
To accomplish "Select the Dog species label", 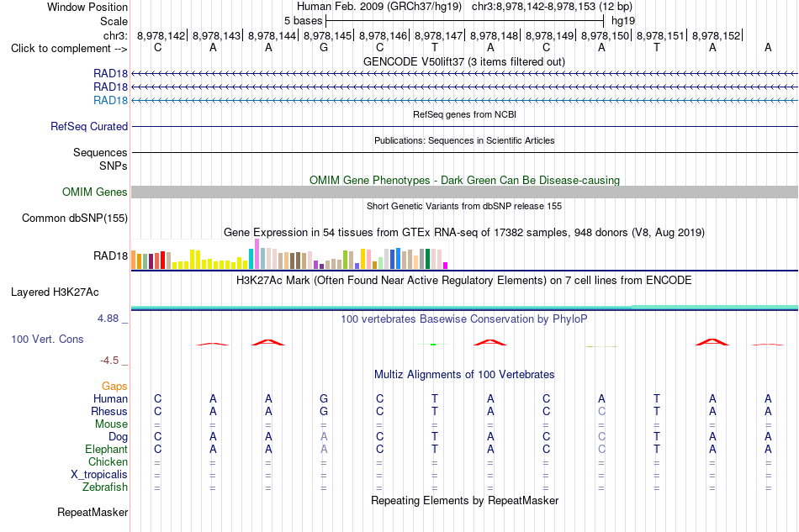I will pos(118,437).
